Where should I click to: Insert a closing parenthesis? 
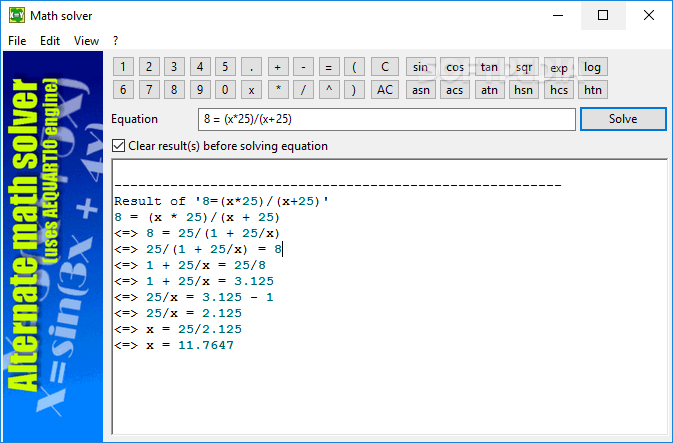(354, 90)
